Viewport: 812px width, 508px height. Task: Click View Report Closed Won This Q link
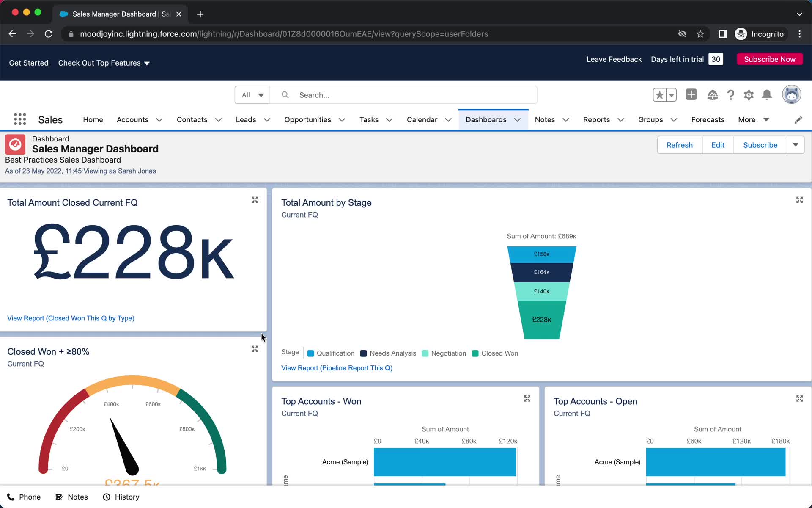click(x=70, y=318)
